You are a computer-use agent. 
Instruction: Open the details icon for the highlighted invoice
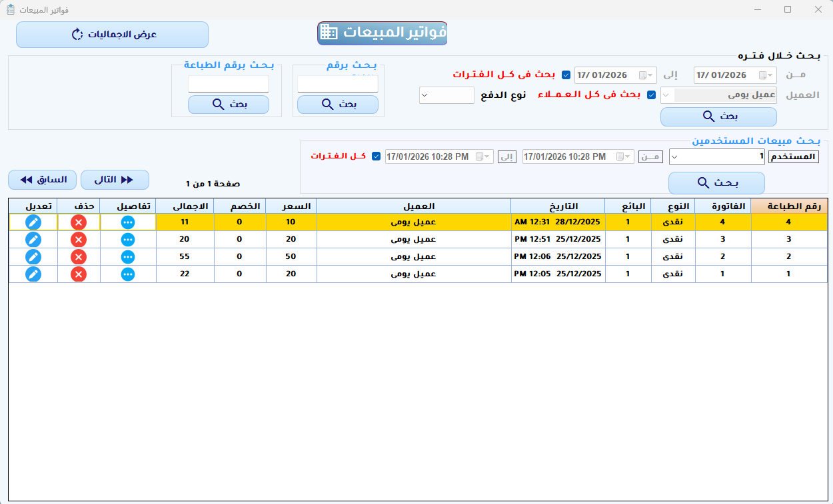click(x=127, y=222)
